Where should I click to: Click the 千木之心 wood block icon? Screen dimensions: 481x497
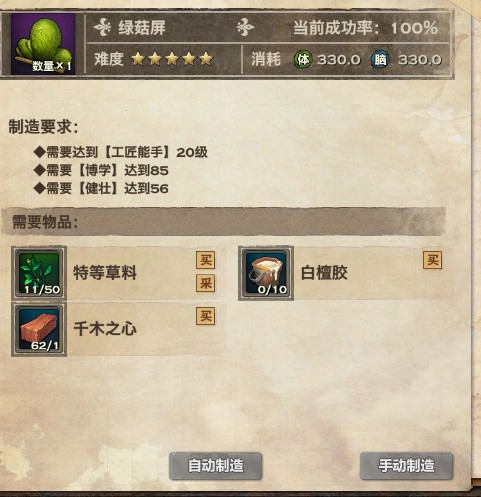pyautogui.click(x=39, y=329)
